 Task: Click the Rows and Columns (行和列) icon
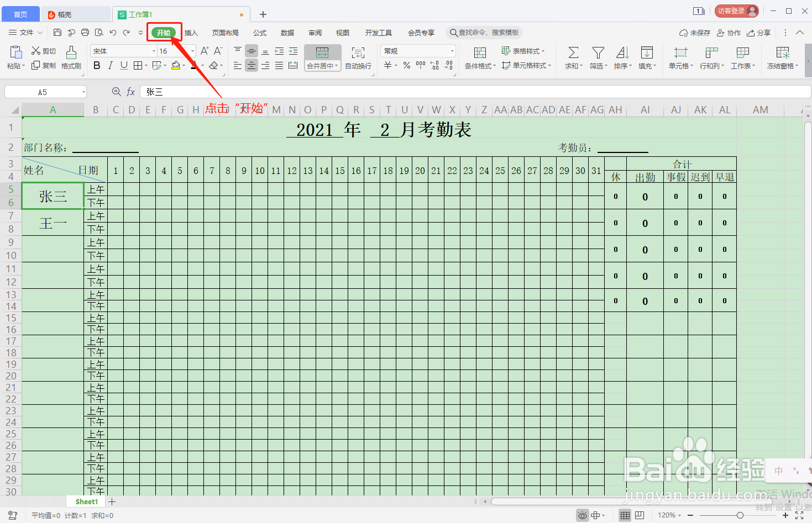711,52
